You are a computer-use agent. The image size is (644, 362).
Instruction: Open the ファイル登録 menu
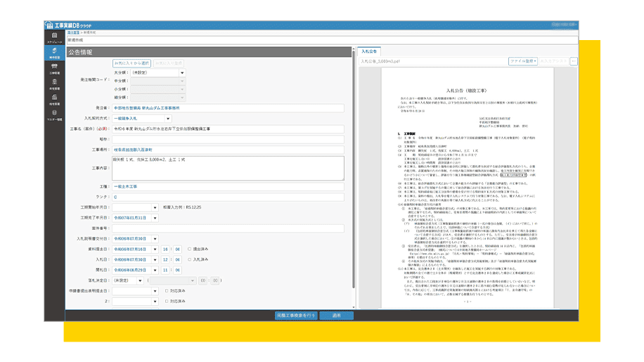pyautogui.click(x=523, y=61)
